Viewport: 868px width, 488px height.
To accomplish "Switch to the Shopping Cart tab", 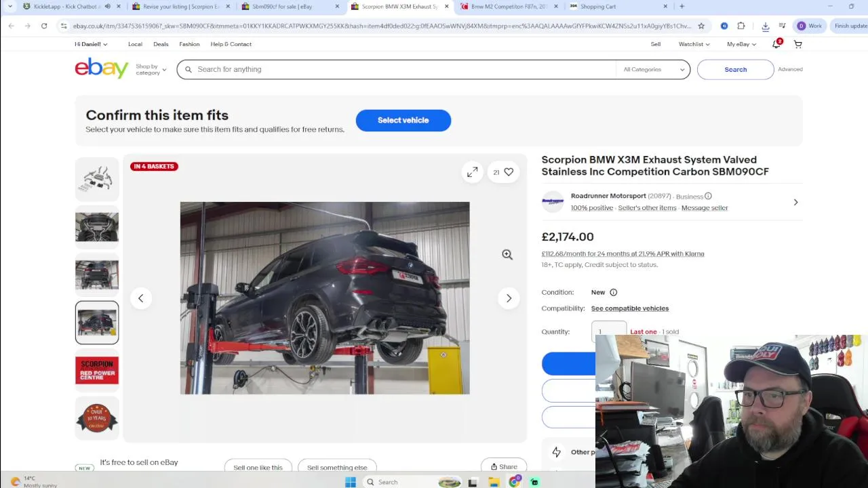I will 597,6.
